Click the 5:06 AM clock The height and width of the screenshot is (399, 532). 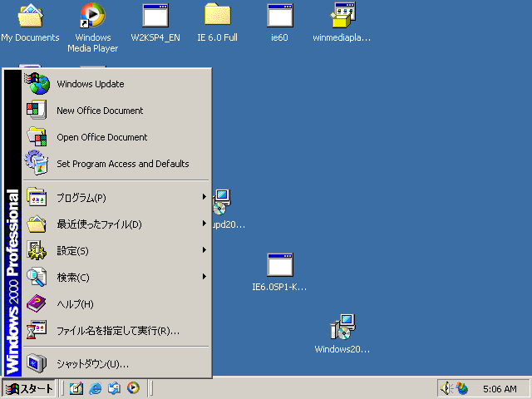click(500, 389)
